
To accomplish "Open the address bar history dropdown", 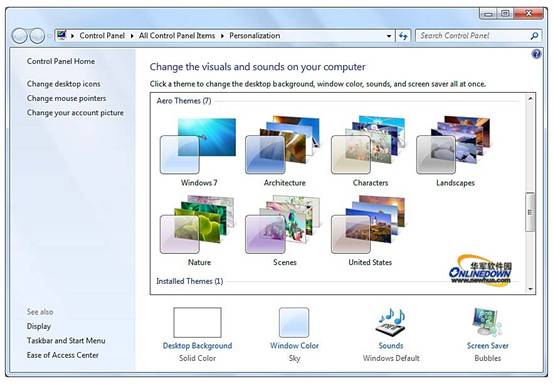I will [389, 36].
